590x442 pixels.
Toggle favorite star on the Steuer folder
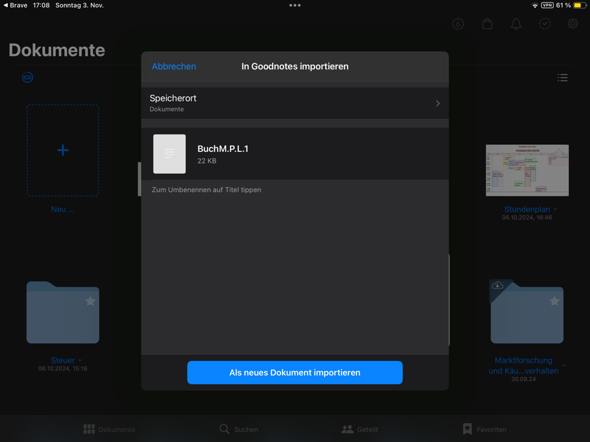(90, 301)
